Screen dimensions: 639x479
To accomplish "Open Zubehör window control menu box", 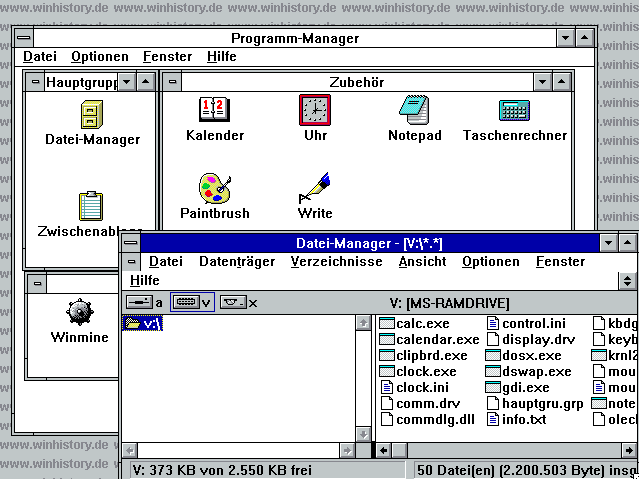I will [172, 82].
